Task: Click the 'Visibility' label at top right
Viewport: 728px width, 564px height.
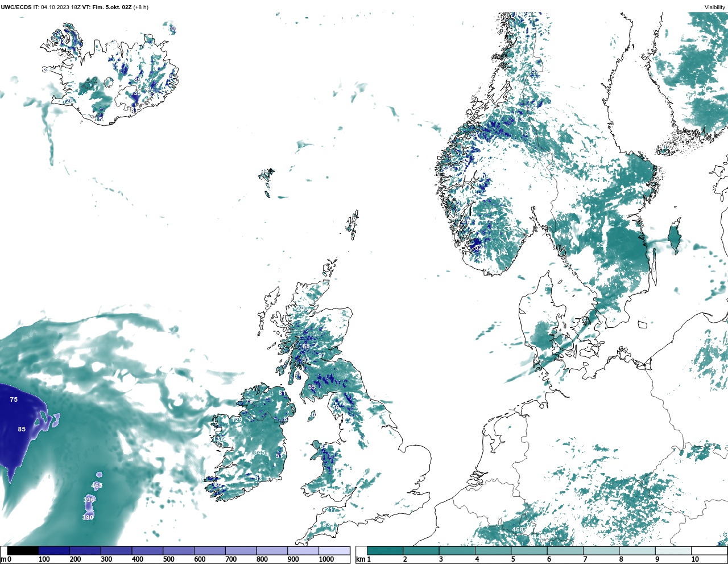Action: tap(715, 7)
